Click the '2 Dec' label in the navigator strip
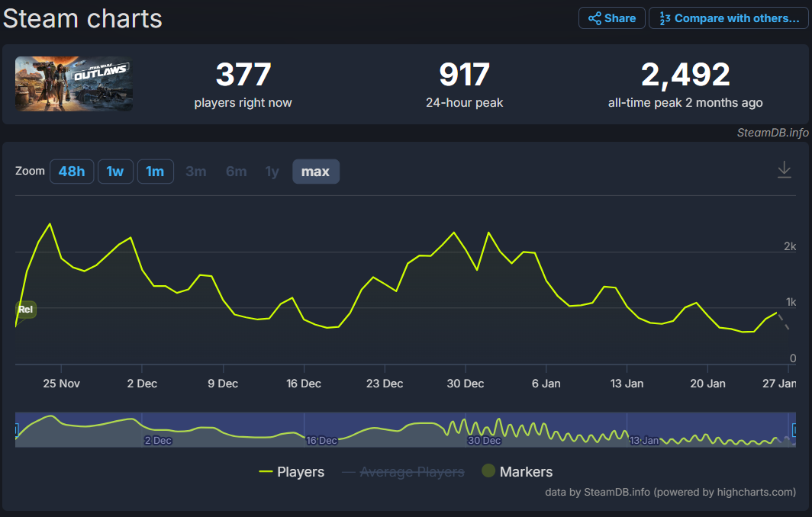Image resolution: width=812 pixels, height=517 pixels. pos(158,441)
